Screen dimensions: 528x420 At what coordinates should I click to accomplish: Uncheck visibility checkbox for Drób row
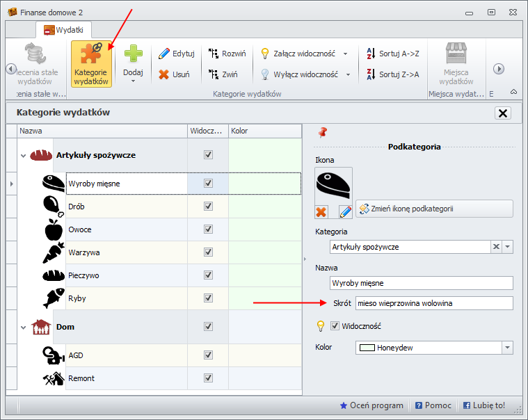coord(208,207)
